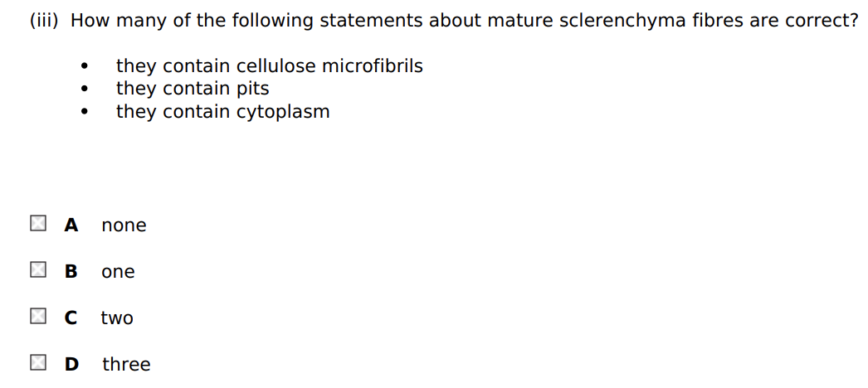The width and height of the screenshot is (868, 388).
Task: Click the bold letter A label
Action: tap(71, 225)
